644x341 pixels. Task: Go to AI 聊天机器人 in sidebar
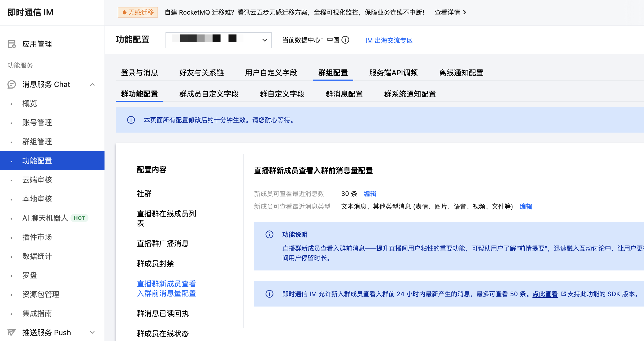click(x=45, y=218)
